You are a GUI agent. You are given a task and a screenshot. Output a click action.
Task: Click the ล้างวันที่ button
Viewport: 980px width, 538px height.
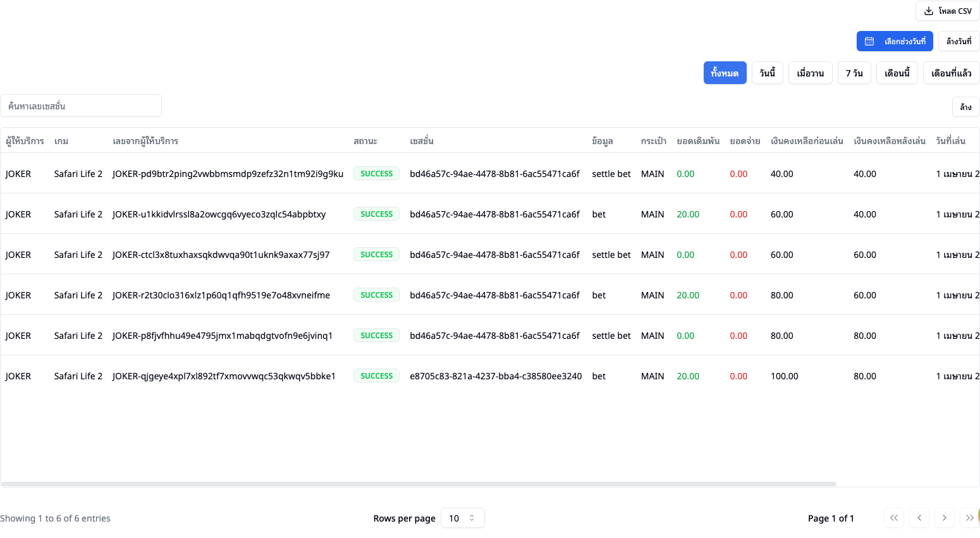click(959, 41)
